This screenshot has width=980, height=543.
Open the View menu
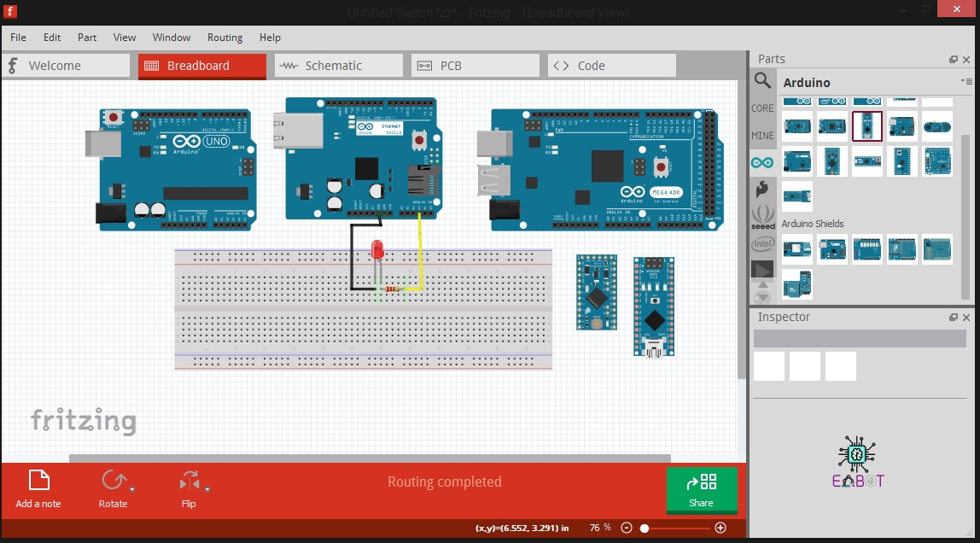[x=125, y=38]
